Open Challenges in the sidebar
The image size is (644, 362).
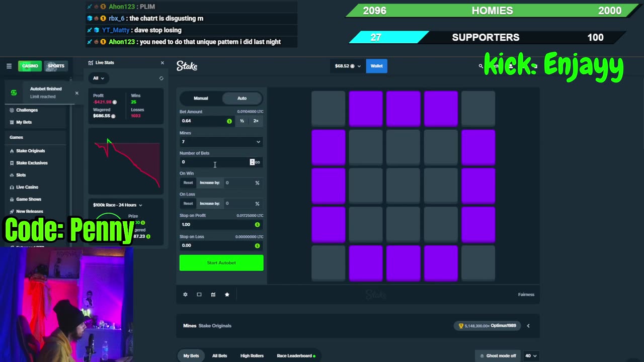tap(27, 110)
